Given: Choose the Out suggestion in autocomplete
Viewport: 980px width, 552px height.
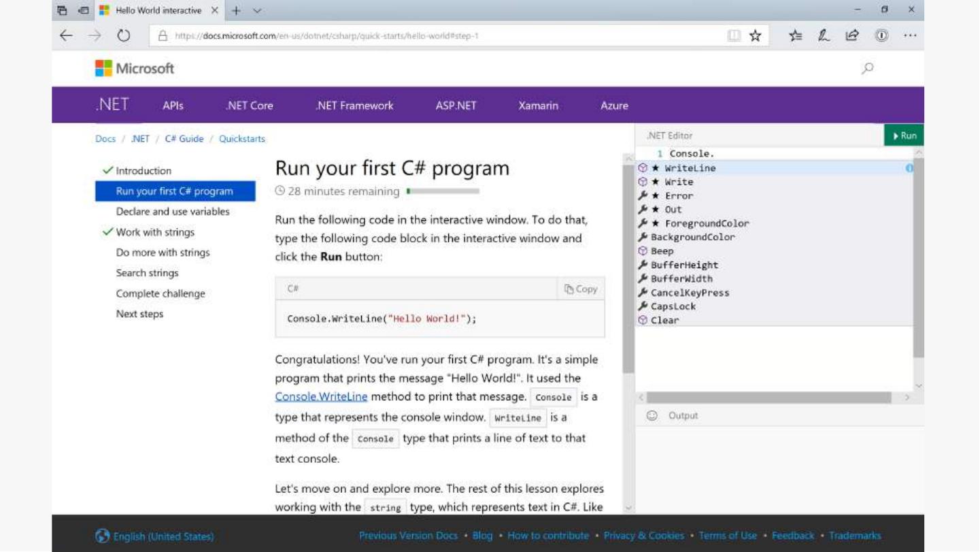Looking at the screenshot, I should (x=775, y=210).
